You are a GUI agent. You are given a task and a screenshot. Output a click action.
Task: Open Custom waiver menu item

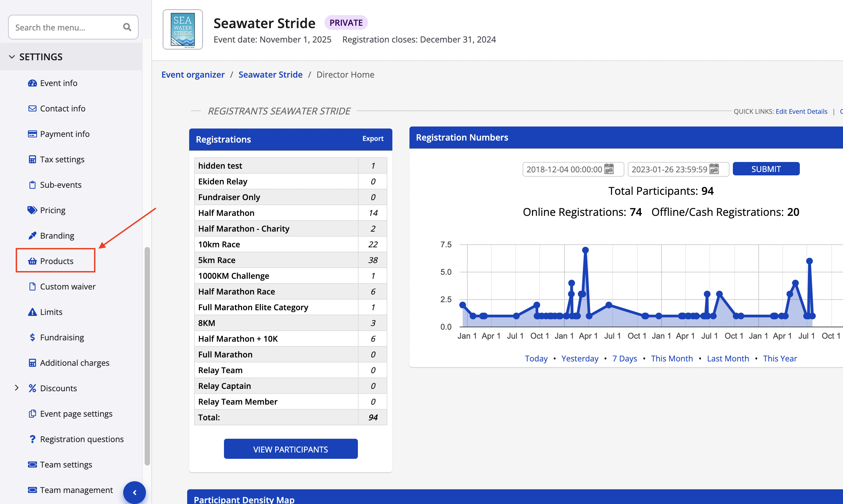point(68,286)
